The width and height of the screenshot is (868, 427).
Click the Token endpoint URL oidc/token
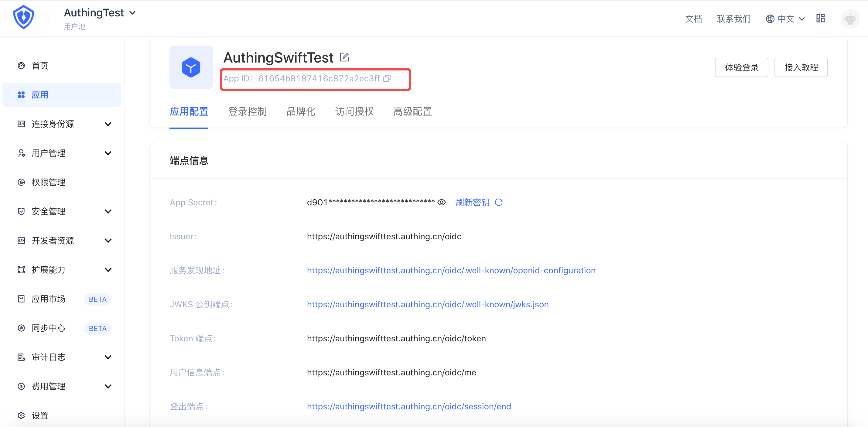click(x=396, y=338)
